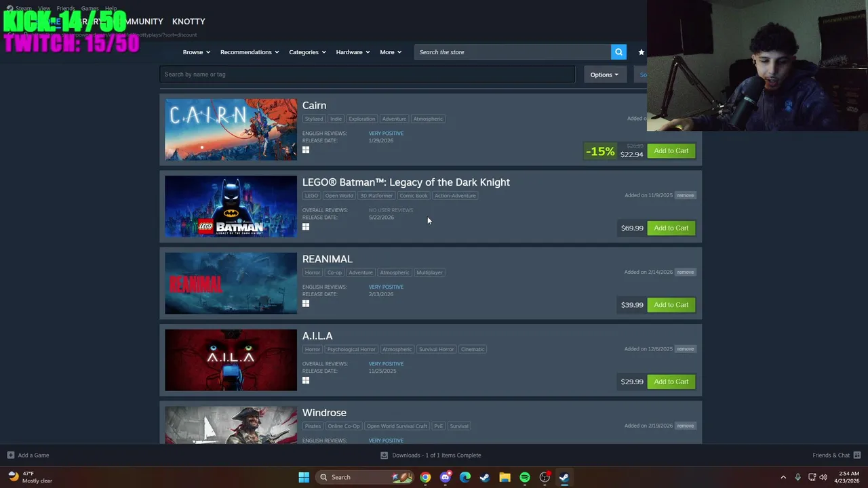Click the Survival Horror tag on A.I.L.A
Viewport: 868px width, 488px height.
click(436, 349)
